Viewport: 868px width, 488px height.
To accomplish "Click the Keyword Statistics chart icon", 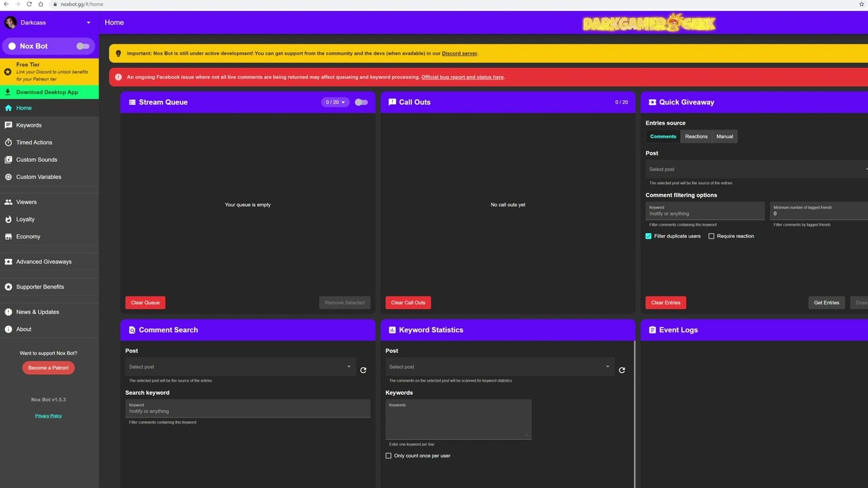I will click(x=392, y=330).
